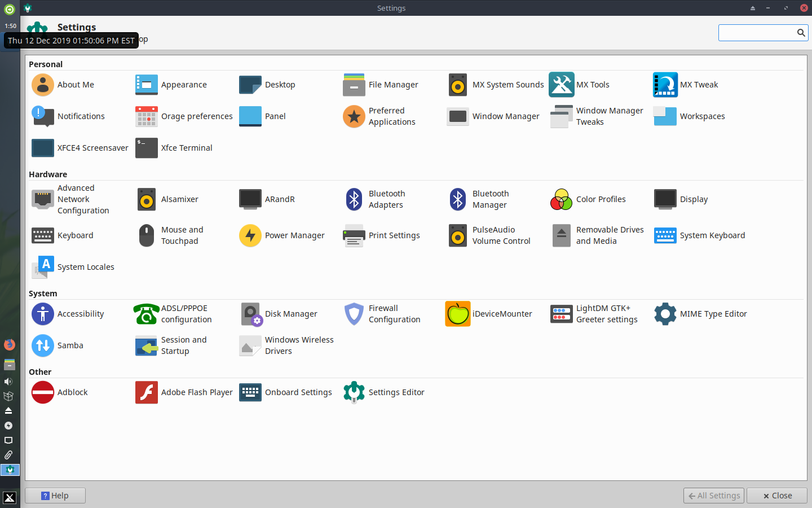Open the MX Tools settings
The image size is (812, 508).
click(x=580, y=85)
